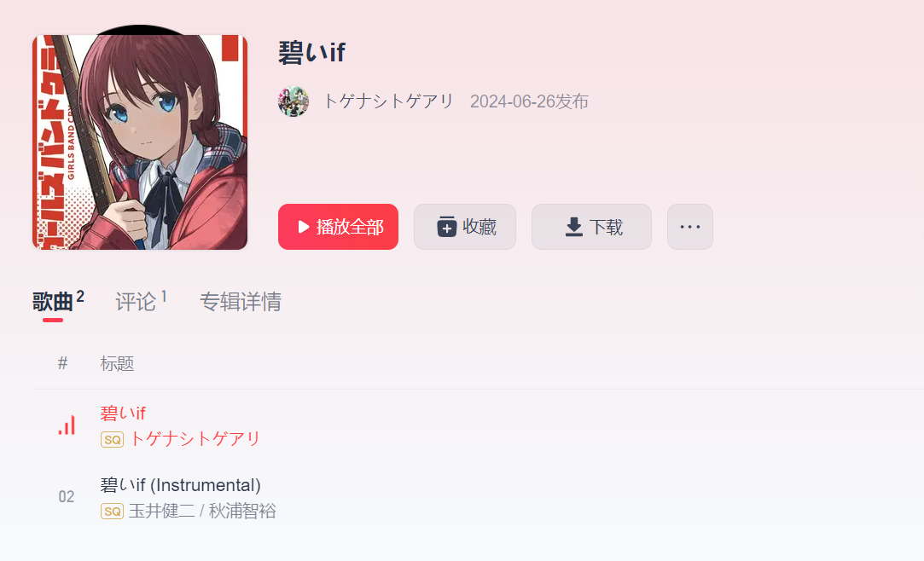Download the album with 下载 button
The image size is (924, 561).
pyautogui.click(x=591, y=227)
